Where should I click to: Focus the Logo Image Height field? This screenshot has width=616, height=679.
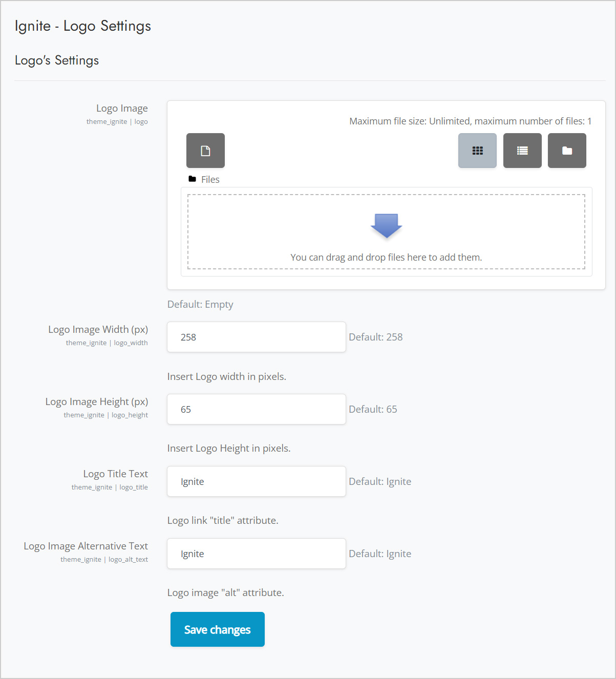tap(257, 409)
